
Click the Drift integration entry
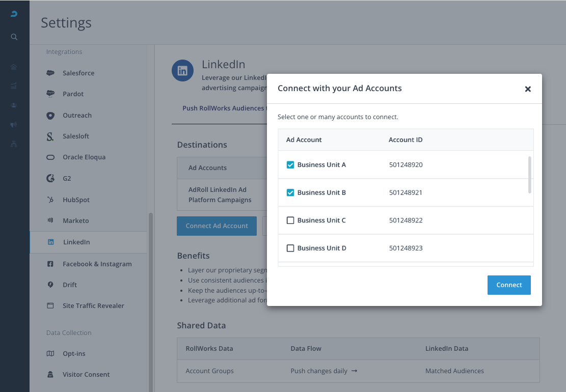tap(70, 285)
